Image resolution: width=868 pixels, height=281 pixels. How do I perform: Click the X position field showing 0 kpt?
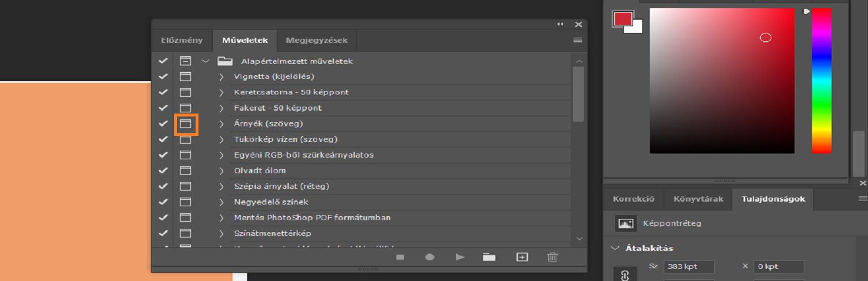(779, 267)
